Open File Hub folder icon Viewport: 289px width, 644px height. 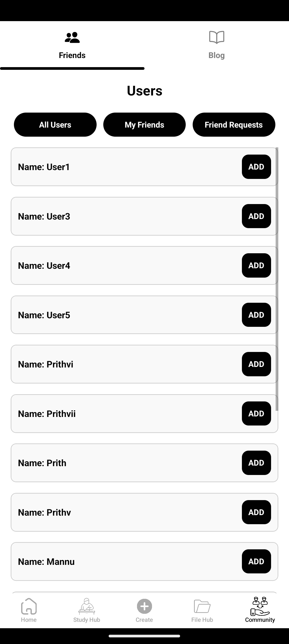tap(202, 606)
